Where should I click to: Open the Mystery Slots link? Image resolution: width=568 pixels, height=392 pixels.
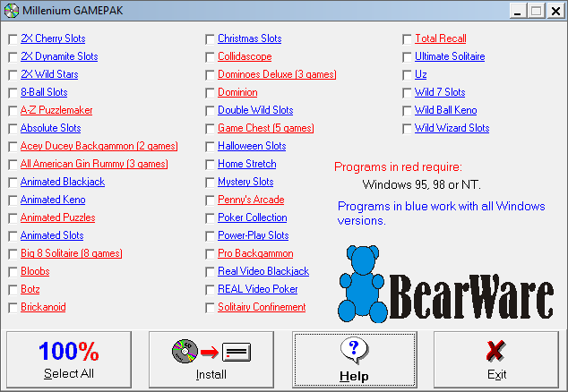tap(245, 182)
